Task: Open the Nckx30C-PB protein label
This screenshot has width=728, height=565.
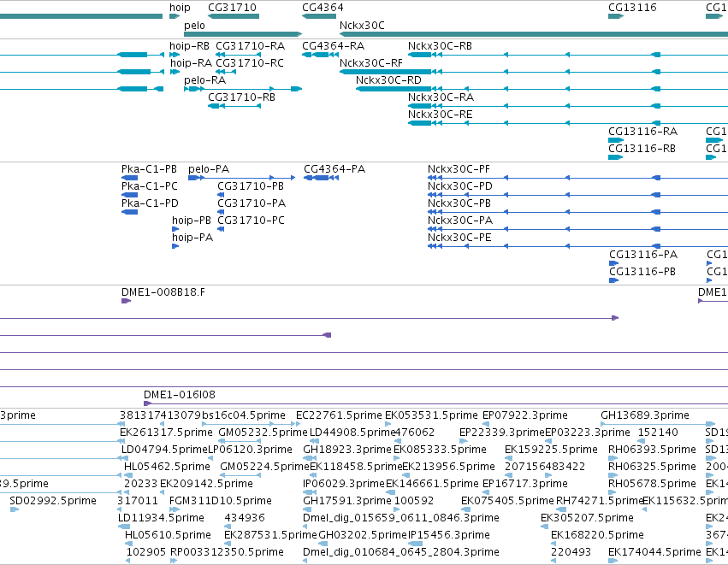Action: click(459, 203)
